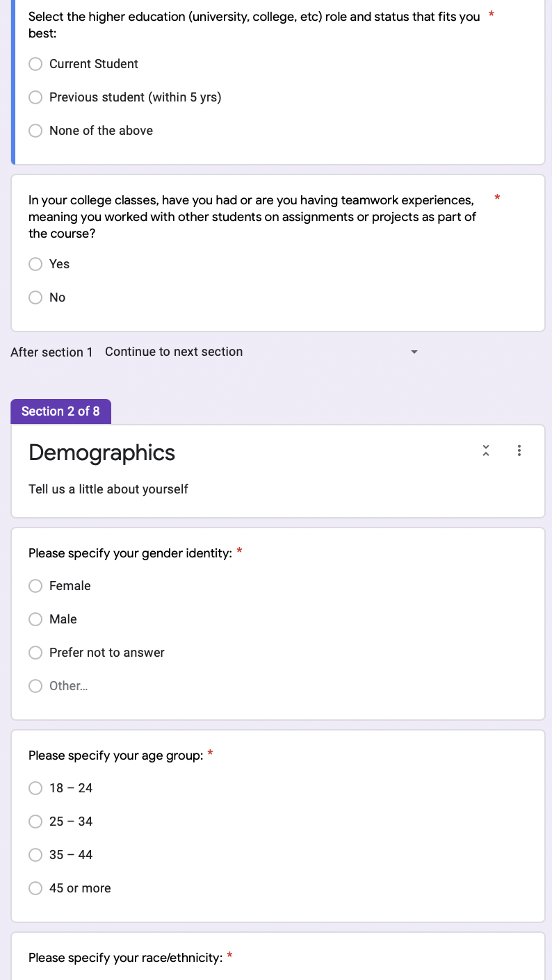Select the Current Student radio option
The width and height of the screenshot is (552, 980).
[35, 64]
